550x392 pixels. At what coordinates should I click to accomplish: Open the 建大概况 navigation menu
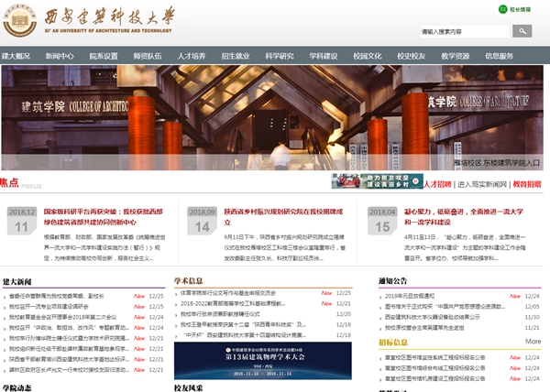tap(16, 56)
